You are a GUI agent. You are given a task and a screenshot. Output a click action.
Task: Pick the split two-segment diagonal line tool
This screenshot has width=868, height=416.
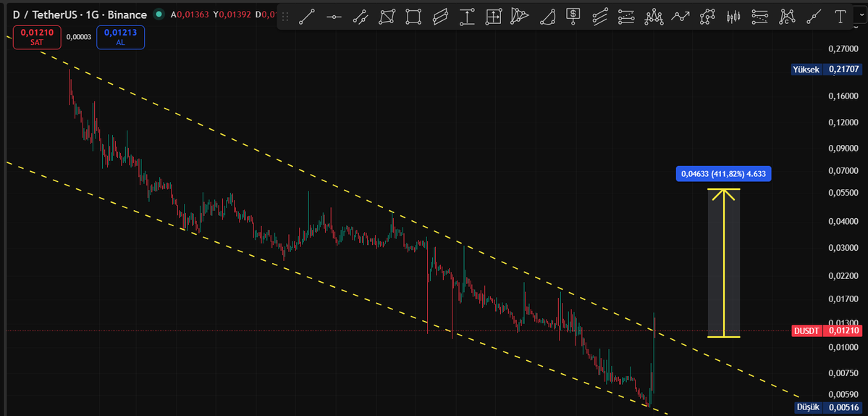(x=361, y=17)
